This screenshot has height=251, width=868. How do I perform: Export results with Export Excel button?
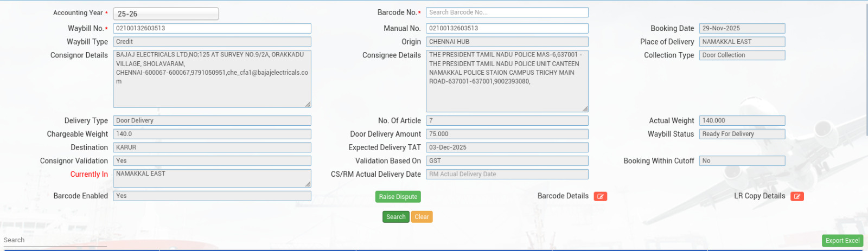[x=842, y=241]
